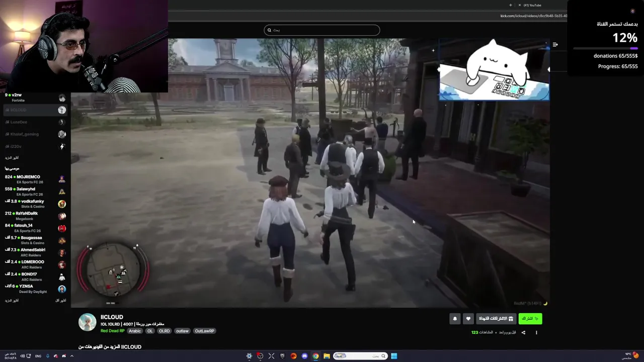This screenshot has width=644, height=362.
Task: Open BOND17 recommended channel
Action: click(x=35, y=277)
